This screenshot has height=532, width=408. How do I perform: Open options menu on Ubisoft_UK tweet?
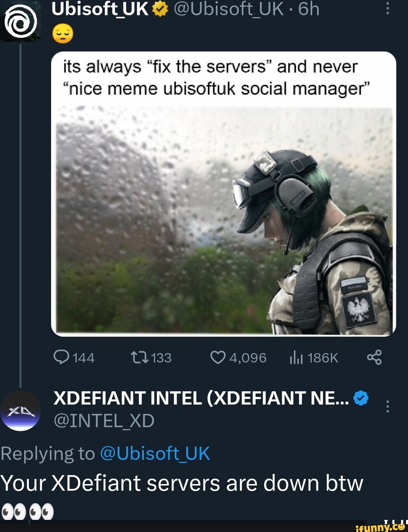pyautogui.click(x=387, y=9)
